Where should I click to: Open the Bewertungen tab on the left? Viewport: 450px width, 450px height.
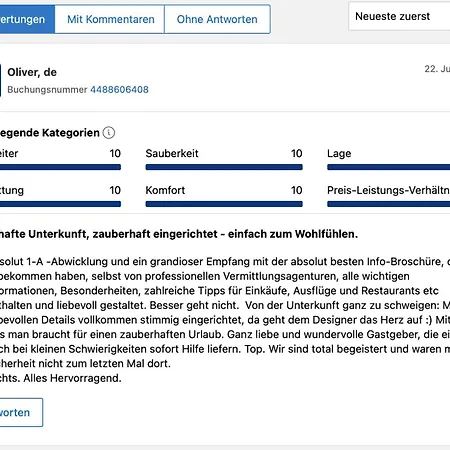(27, 19)
